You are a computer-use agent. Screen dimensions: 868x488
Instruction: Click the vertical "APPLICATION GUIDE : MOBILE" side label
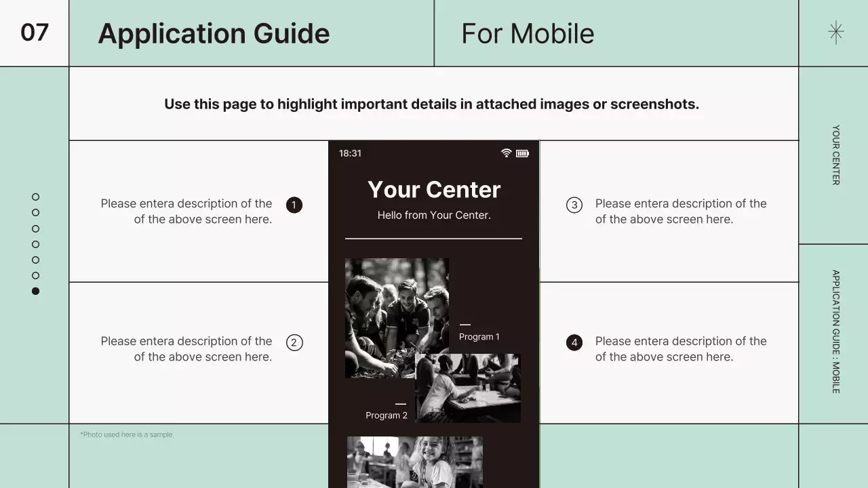(835, 331)
